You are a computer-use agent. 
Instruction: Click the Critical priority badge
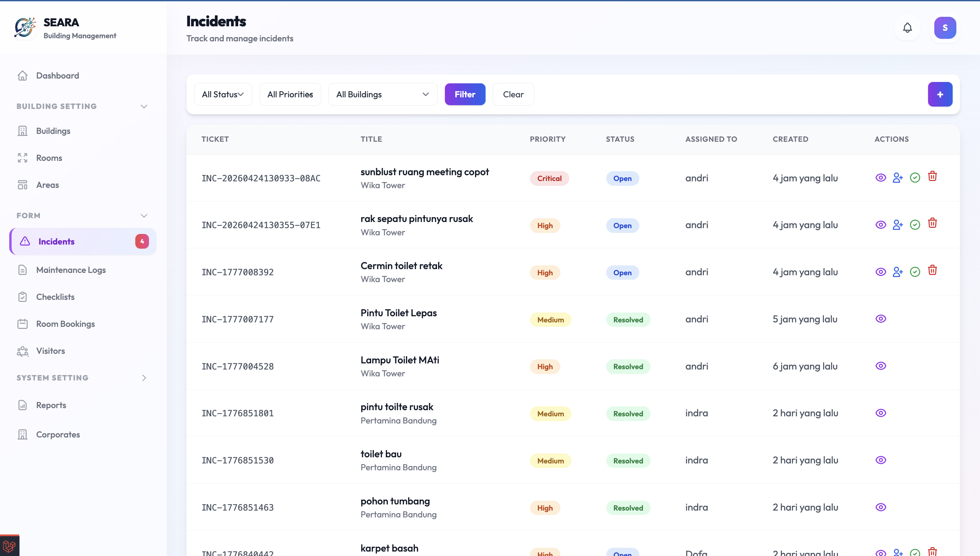[x=549, y=178]
